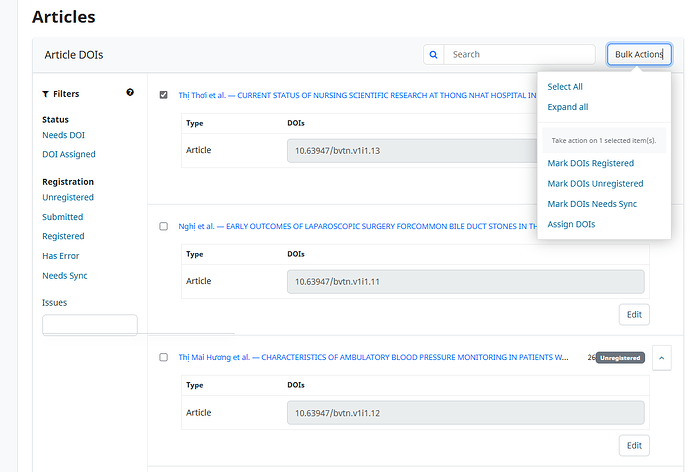This screenshot has height=472, width=690.
Task: Select Mark DOIs Needs Sync
Action: point(592,204)
